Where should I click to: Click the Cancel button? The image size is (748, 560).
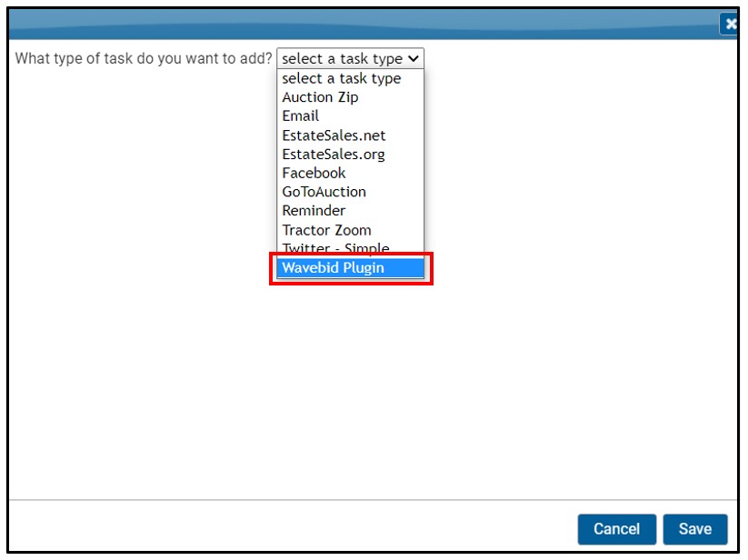click(x=616, y=529)
